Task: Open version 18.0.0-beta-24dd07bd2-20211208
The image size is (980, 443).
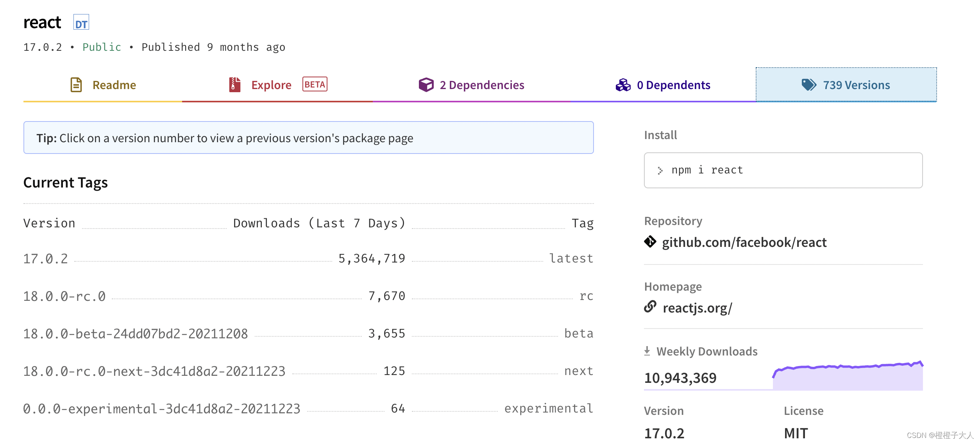Action: (x=136, y=334)
